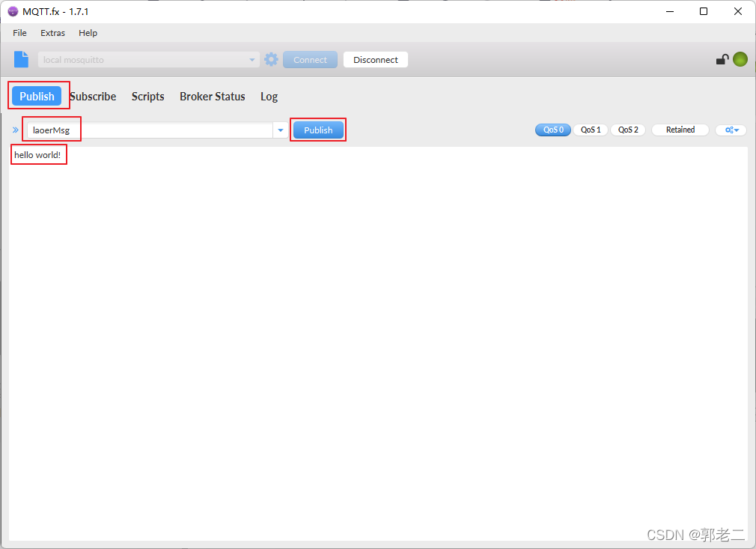Open the Help menu
This screenshot has width=756, height=549.
point(88,33)
